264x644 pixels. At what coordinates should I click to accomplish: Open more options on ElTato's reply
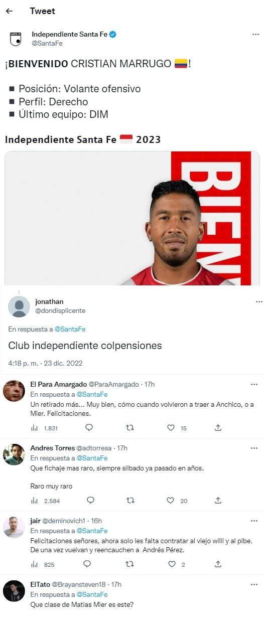254,585
